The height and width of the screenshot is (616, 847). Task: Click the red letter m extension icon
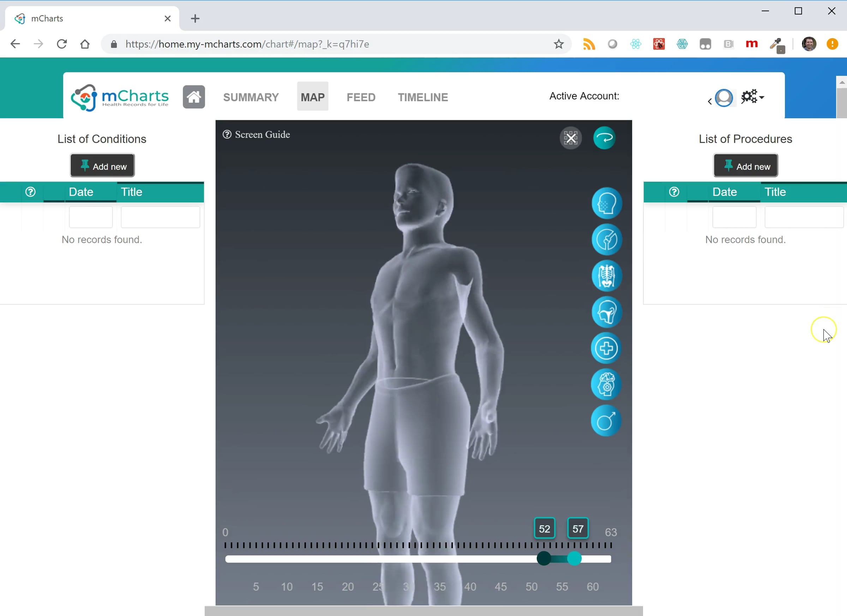click(x=752, y=44)
